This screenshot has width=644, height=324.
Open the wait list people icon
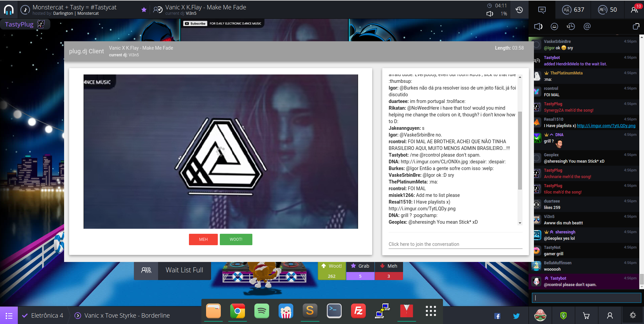146,270
